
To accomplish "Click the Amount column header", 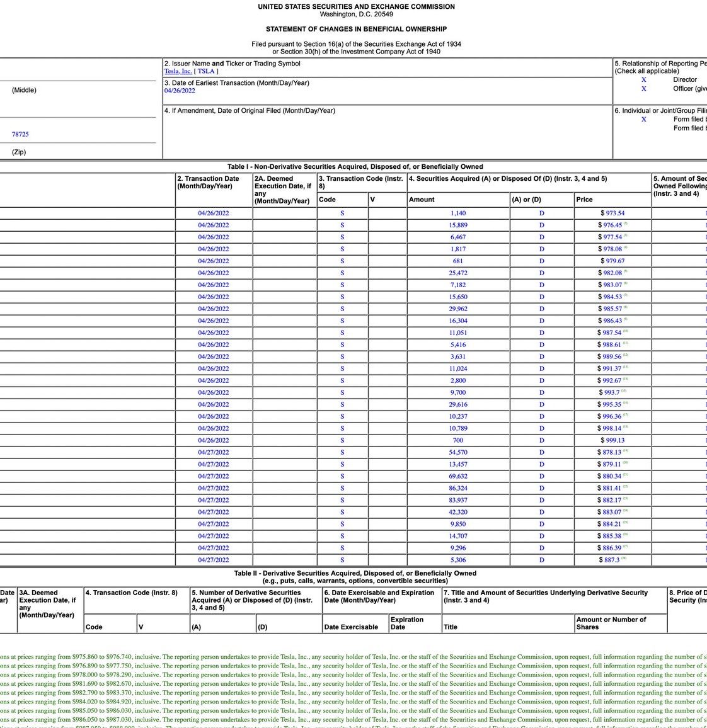I will (422, 200).
